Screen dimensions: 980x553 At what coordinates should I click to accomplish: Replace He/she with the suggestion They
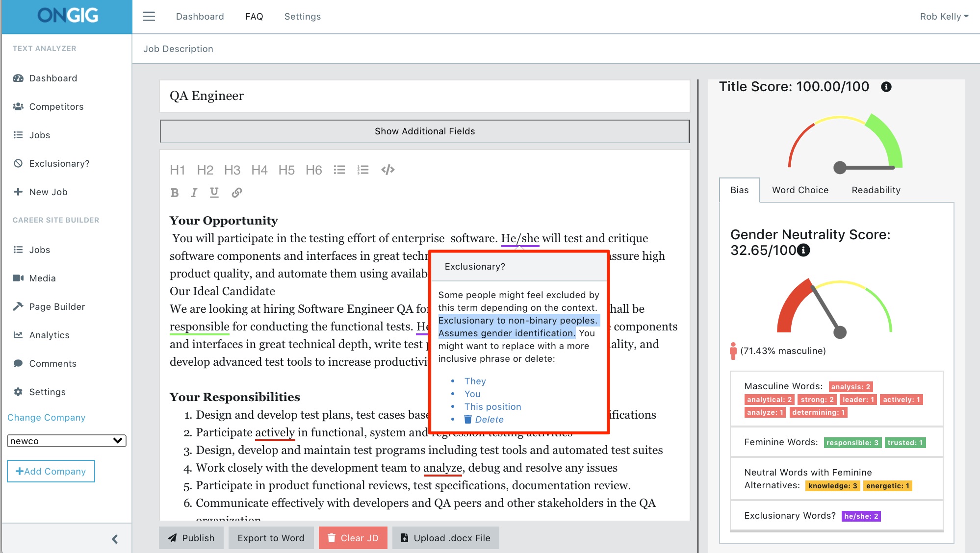tap(474, 381)
